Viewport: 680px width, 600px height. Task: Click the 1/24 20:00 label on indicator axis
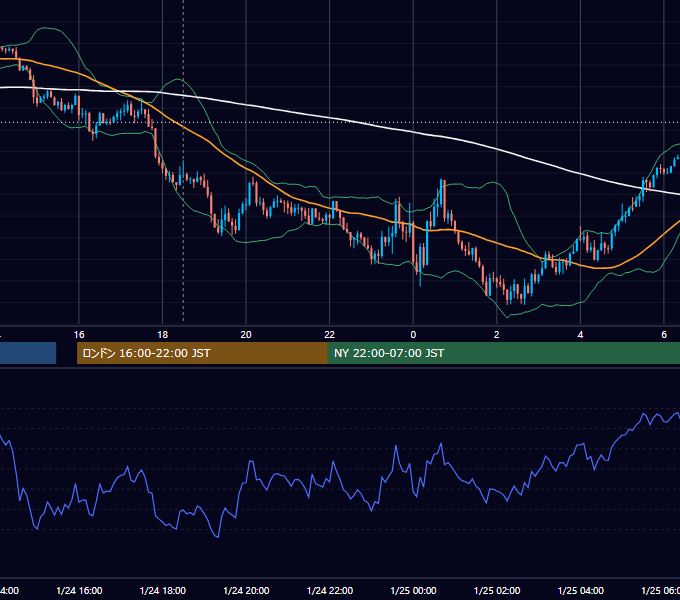[x=246, y=590]
